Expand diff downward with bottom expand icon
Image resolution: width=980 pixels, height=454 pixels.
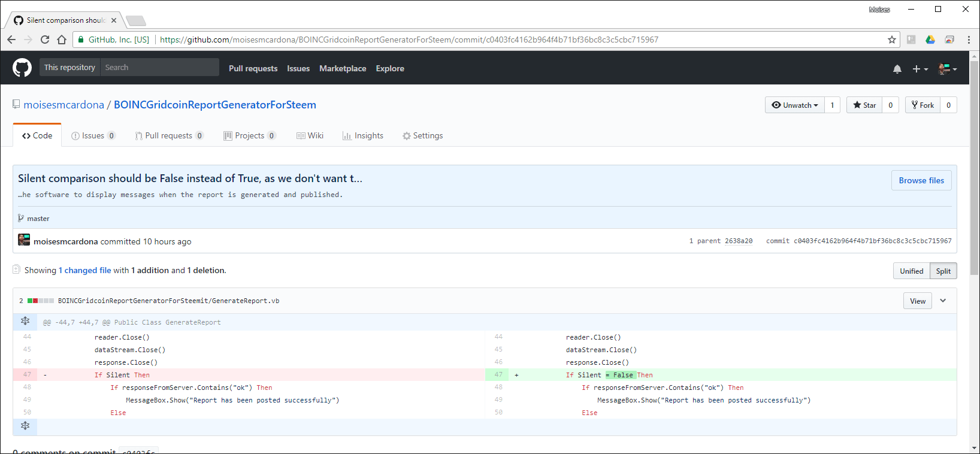[25, 426]
